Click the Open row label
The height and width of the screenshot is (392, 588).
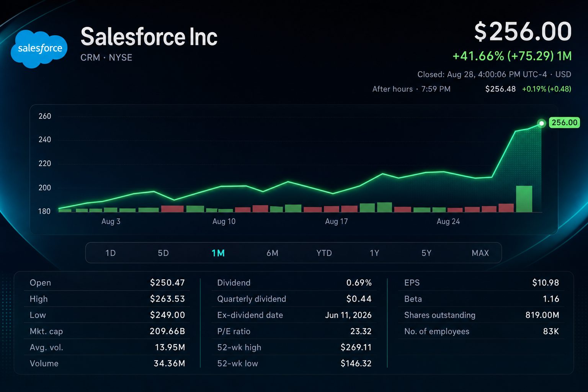click(x=40, y=283)
